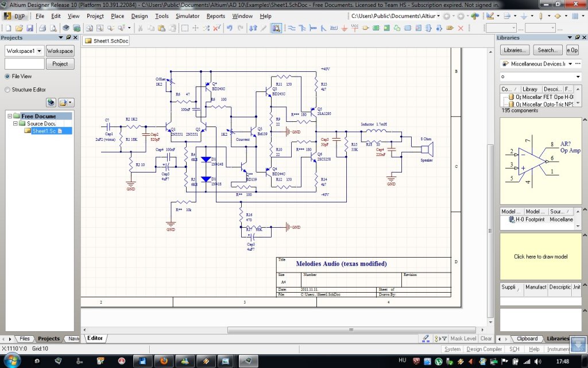Open document path address dropdown

pos(438,16)
